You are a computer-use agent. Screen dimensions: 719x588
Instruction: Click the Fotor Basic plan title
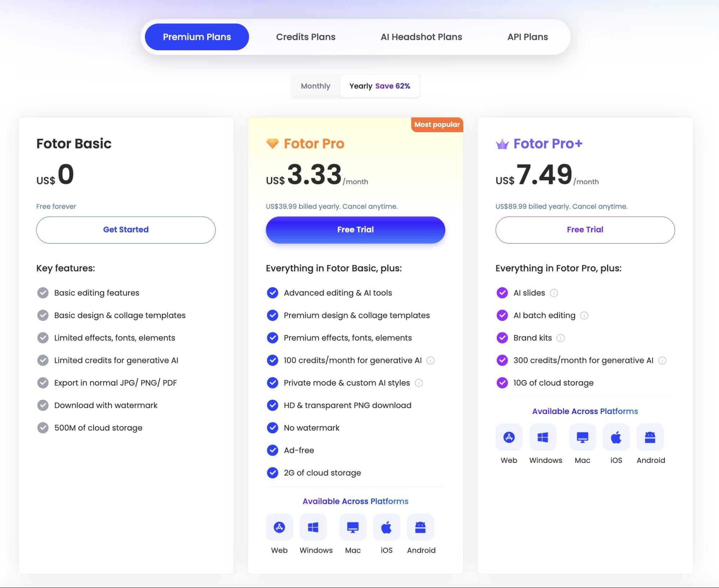[74, 143]
